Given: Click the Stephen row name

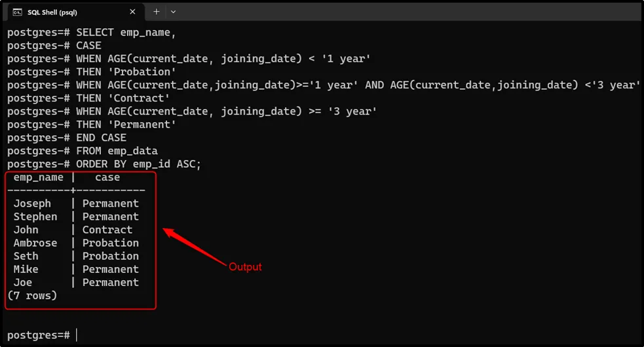Looking at the screenshot, I should click(35, 216).
